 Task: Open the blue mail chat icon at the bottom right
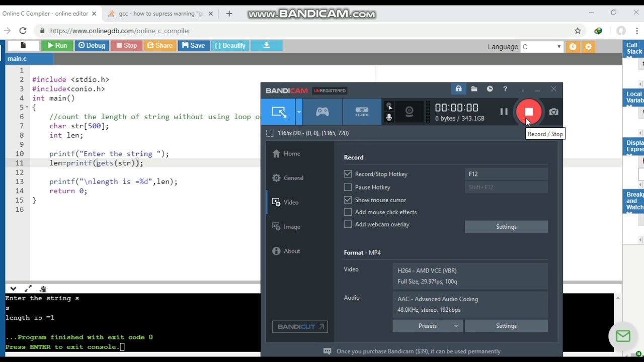pos(623,336)
